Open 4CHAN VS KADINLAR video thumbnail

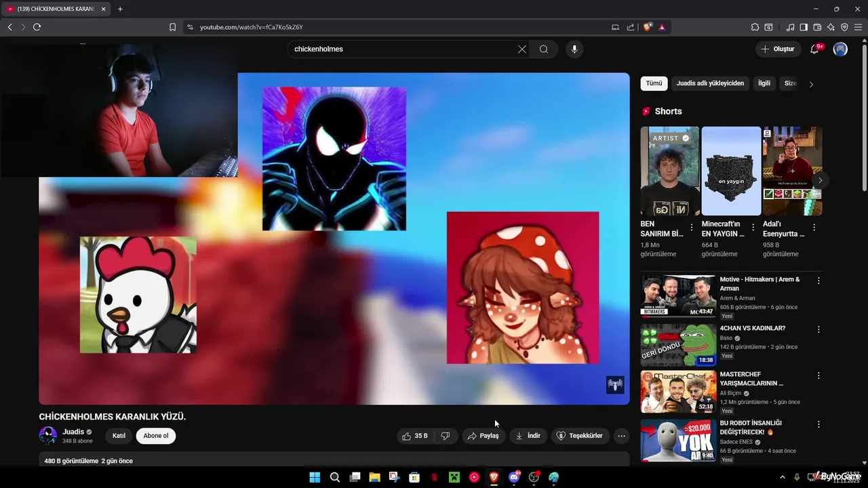[x=678, y=344]
